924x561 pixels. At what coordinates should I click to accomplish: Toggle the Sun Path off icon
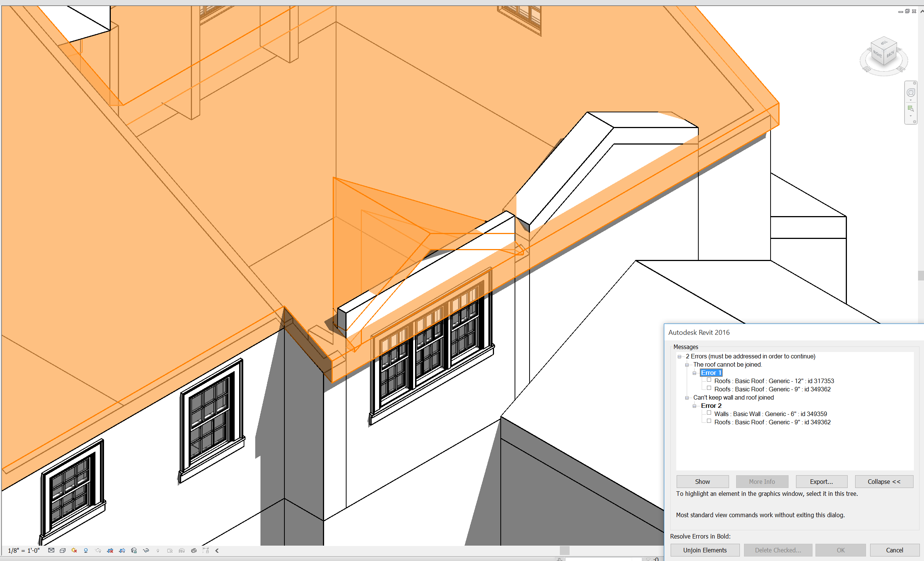(74, 551)
